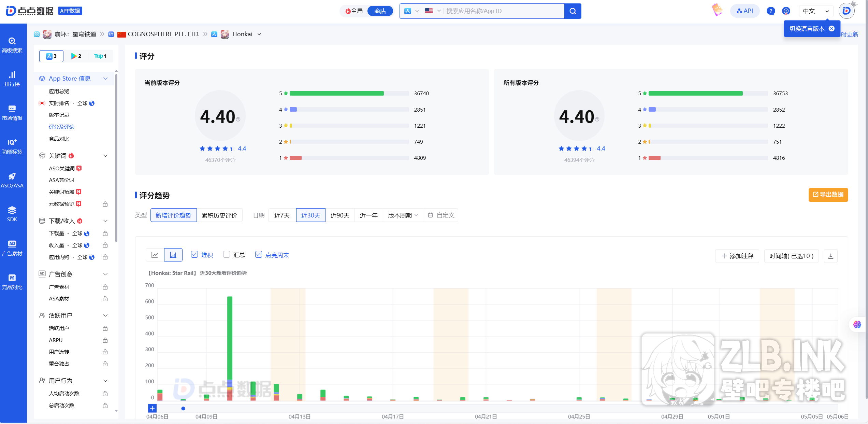Click the 点点数据 logo
Image resolution: width=868 pixels, height=424 pixels.
coord(30,11)
